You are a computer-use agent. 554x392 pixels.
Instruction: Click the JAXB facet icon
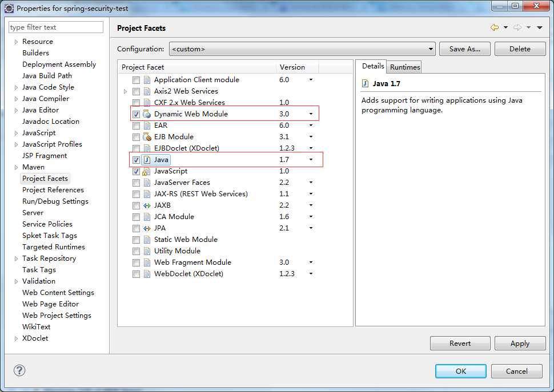pos(147,205)
